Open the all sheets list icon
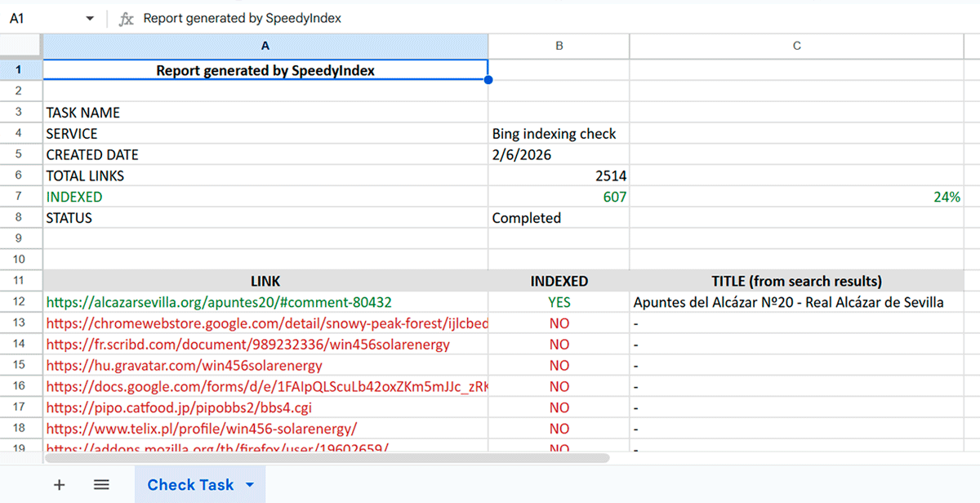 (x=101, y=485)
